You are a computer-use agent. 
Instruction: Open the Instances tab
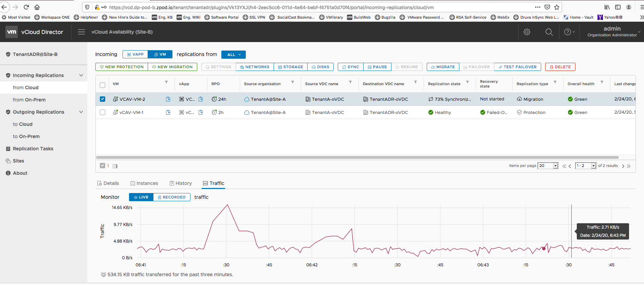[144, 183]
